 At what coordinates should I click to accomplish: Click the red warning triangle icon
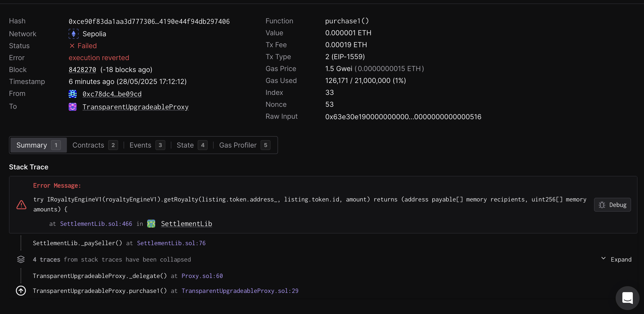[x=21, y=205]
